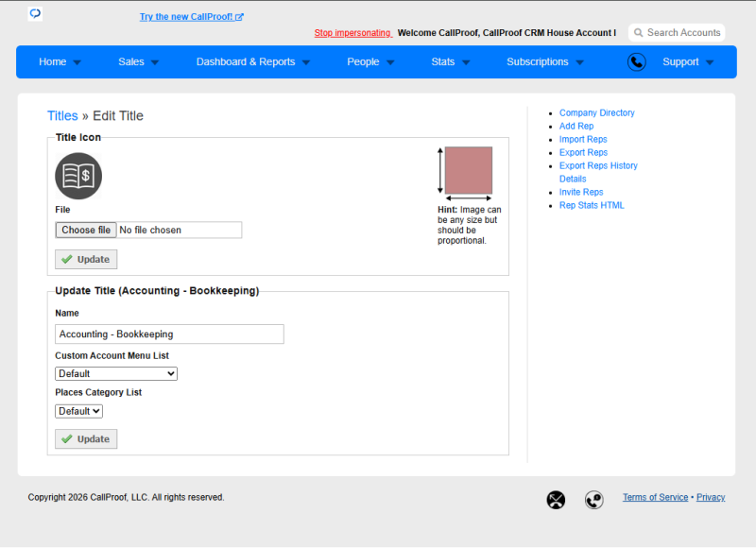Open Terms of Service link
The height and width of the screenshot is (548, 756).
coord(655,497)
